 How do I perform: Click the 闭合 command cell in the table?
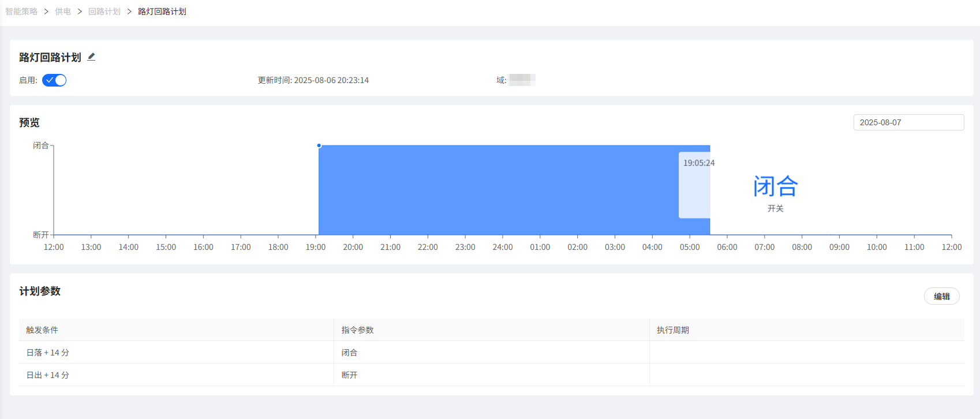(x=492, y=352)
